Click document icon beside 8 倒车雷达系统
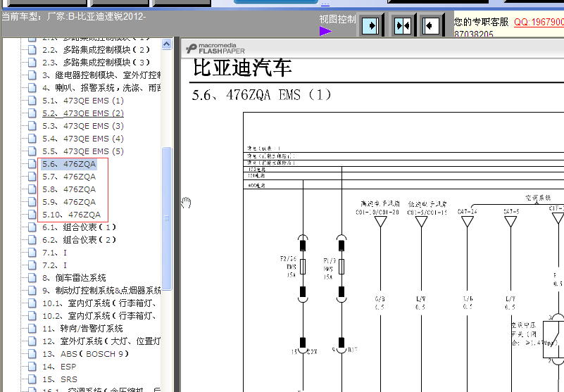 tap(32, 278)
